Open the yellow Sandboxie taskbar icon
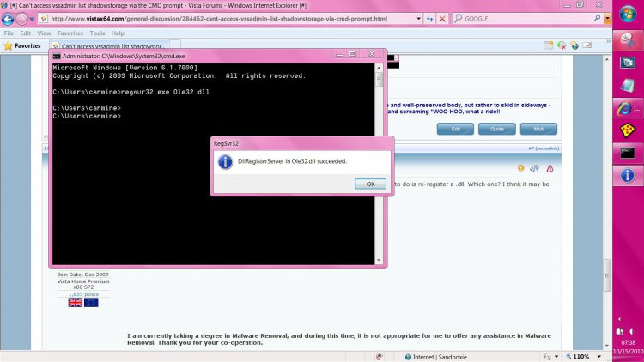The image size is (644, 362). (x=628, y=130)
